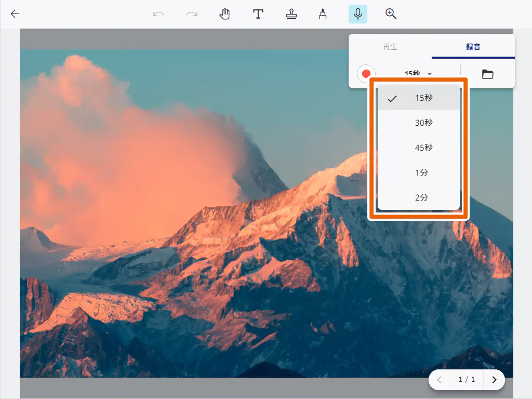Open the zoom magnifier tool

click(391, 14)
